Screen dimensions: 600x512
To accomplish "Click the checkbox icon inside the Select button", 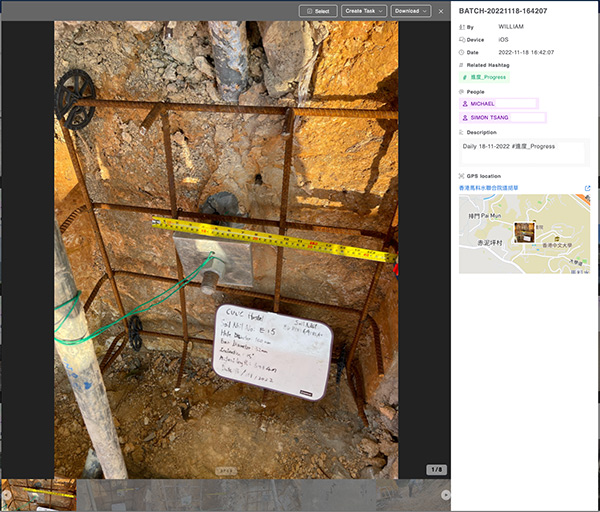I will coord(308,11).
